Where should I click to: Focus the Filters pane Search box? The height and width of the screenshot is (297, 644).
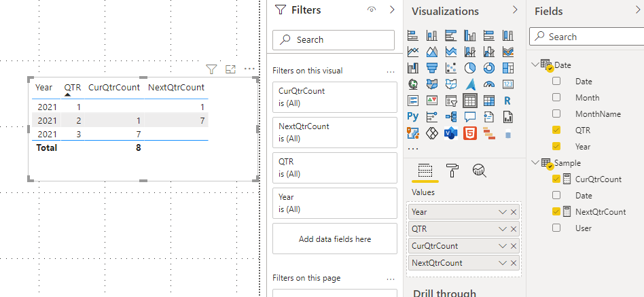click(x=334, y=40)
